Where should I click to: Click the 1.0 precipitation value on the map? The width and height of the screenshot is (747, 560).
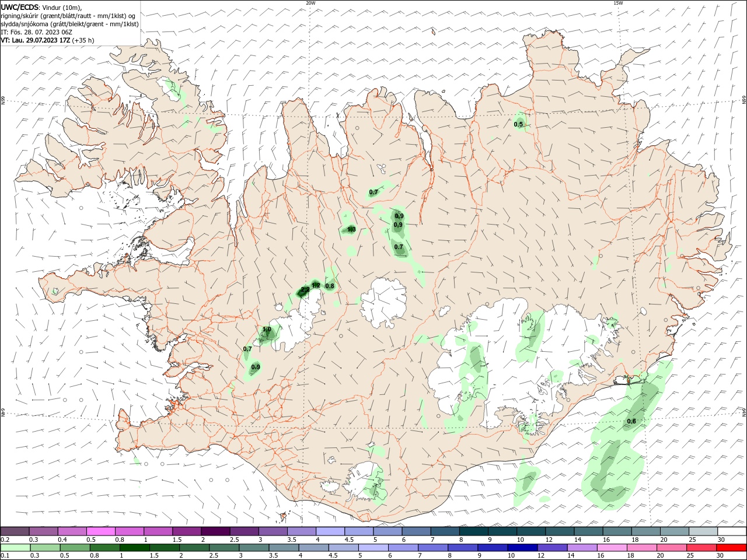coord(267,330)
